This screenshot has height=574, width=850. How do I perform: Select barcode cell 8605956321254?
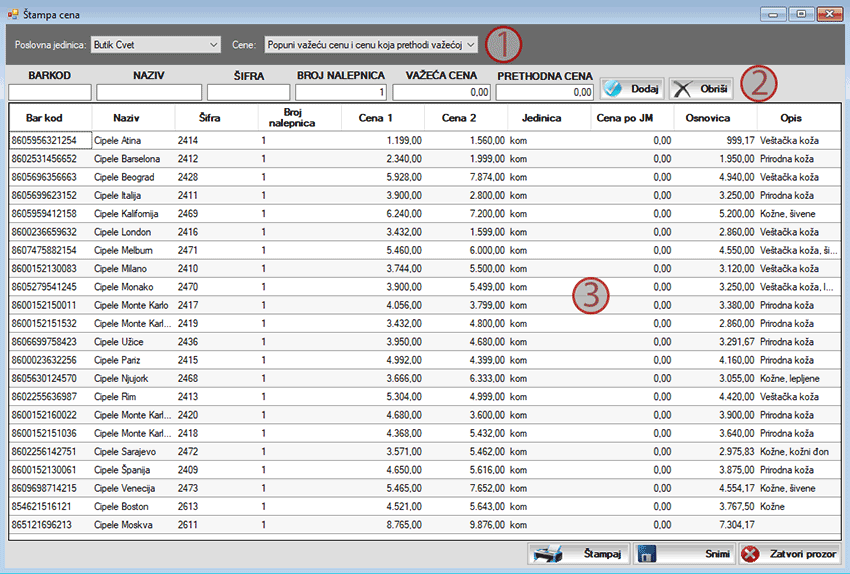50,140
